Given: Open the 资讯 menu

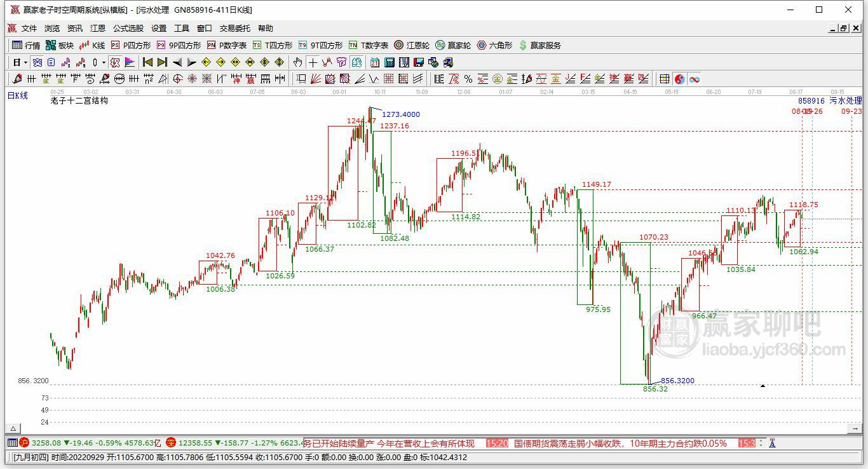Looking at the screenshot, I should click(x=75, y=29).
